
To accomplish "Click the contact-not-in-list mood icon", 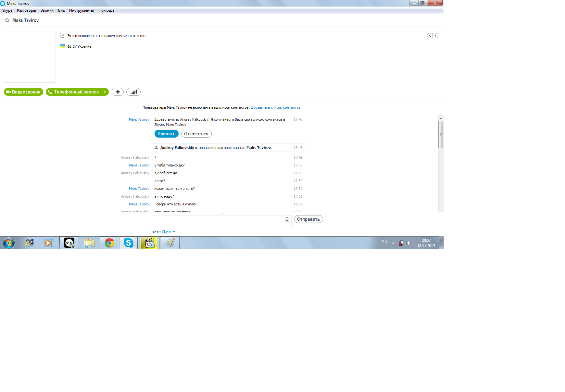I will 62,36.
